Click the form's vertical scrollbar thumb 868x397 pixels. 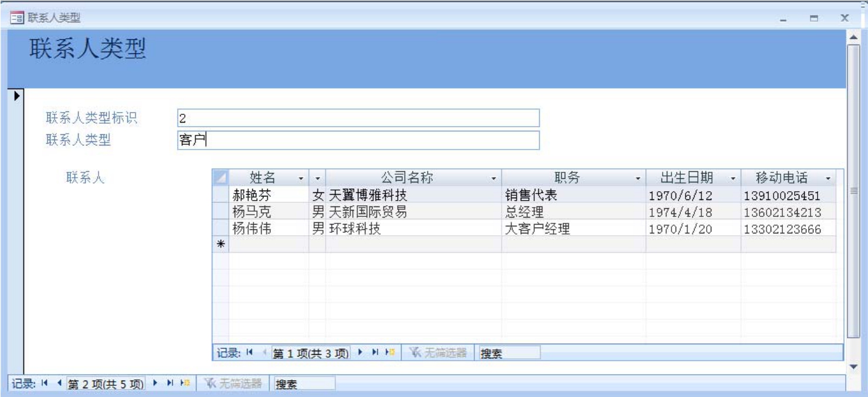(853, 191)
